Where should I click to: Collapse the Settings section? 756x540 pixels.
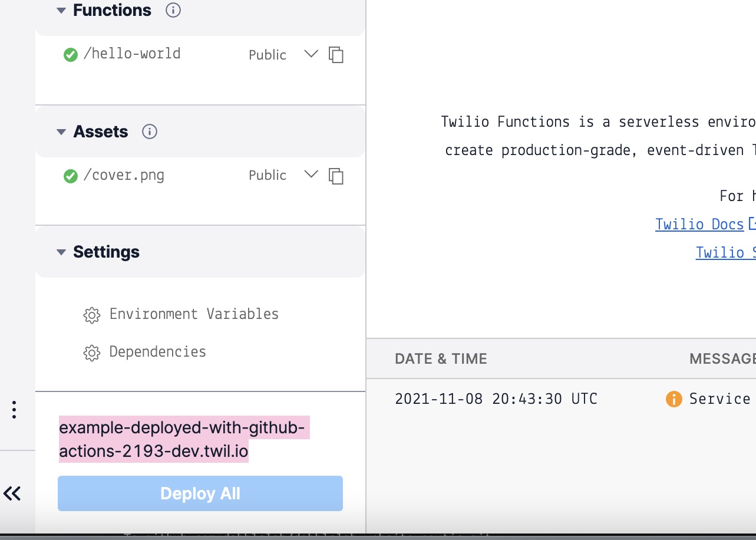point(61,252)
